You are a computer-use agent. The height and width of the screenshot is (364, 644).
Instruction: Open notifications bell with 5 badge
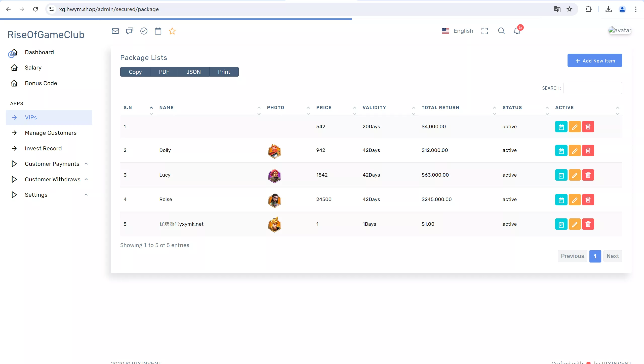(517, 31)
